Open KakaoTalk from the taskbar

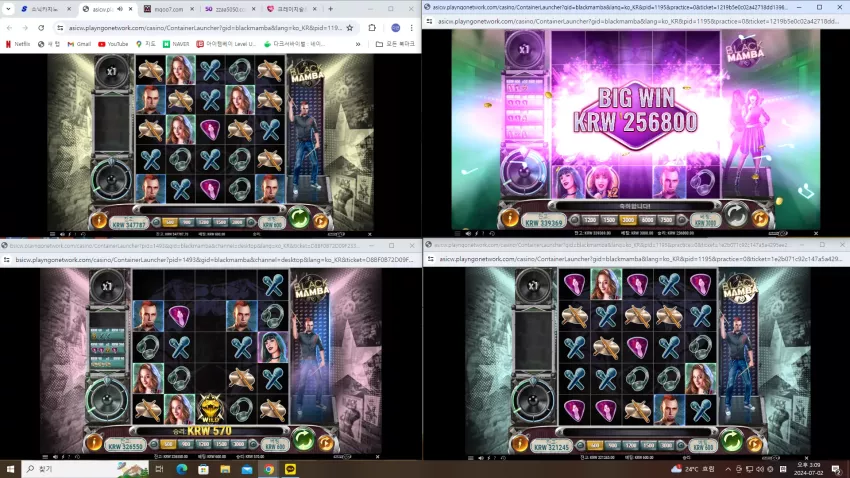(291, 469)
